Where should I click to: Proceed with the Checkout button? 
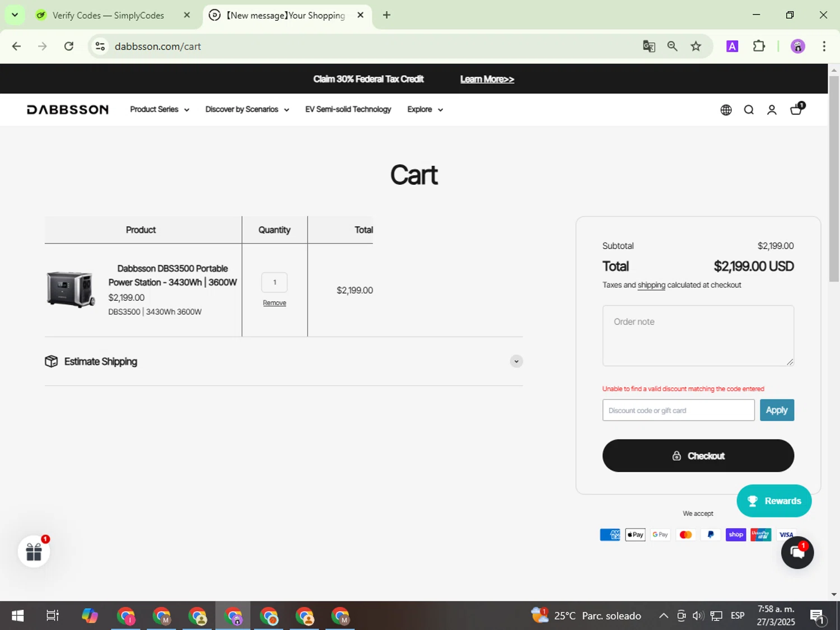[x=698, y=456]
